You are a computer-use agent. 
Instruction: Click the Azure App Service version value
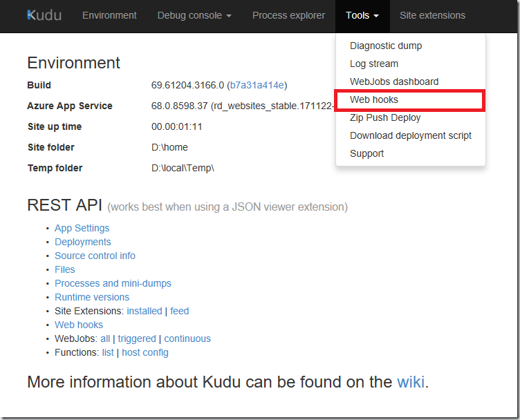243,106
